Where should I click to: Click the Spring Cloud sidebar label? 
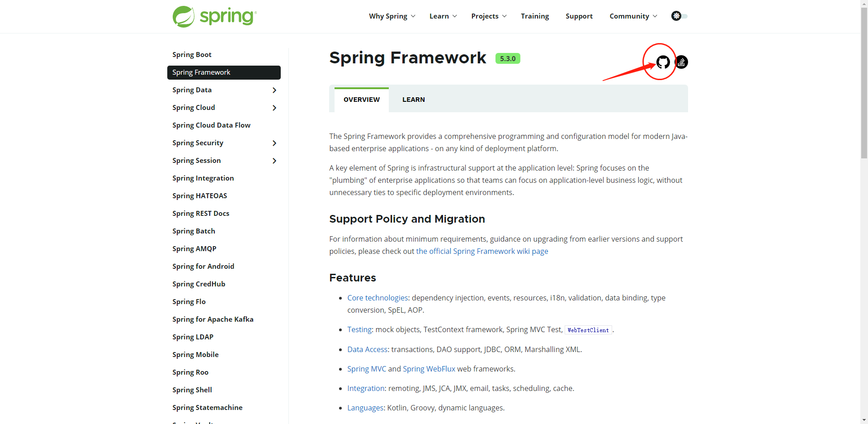coord(193,108)
